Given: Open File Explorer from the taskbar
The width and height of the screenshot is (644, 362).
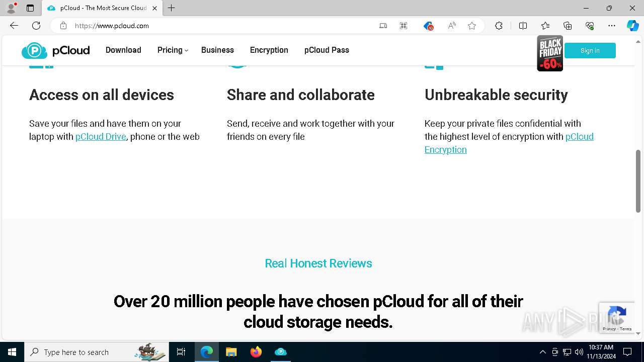Looking at the screenshot, I should tap(231, 352).
